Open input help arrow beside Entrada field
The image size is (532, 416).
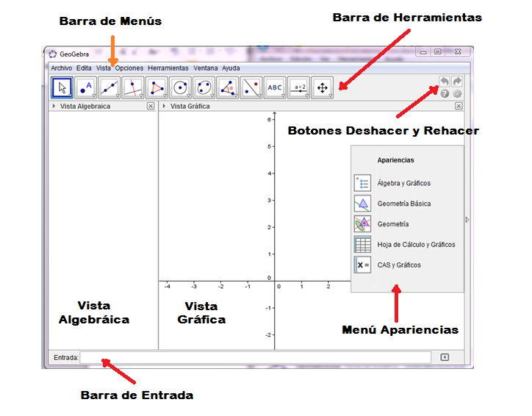coord(445,357)
